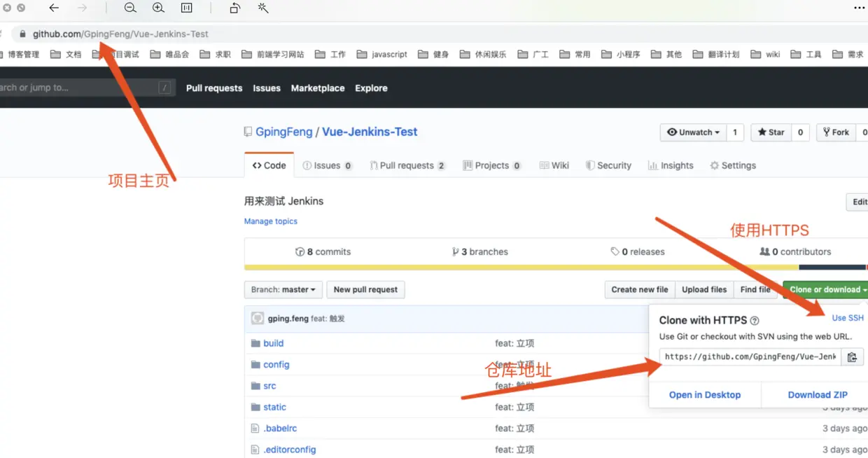This screenshot has height=458, width=868.
Task: Switch to the Pull requests tab
Action: pos(405,165)
